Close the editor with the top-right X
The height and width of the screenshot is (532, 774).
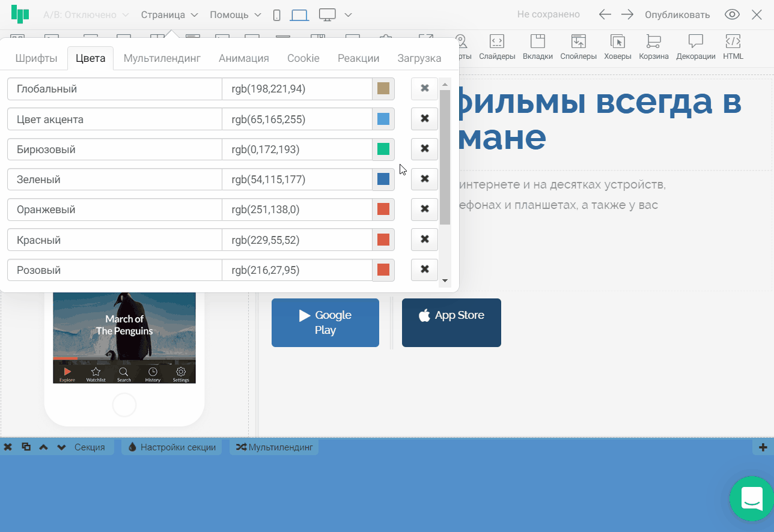point(757,14)
